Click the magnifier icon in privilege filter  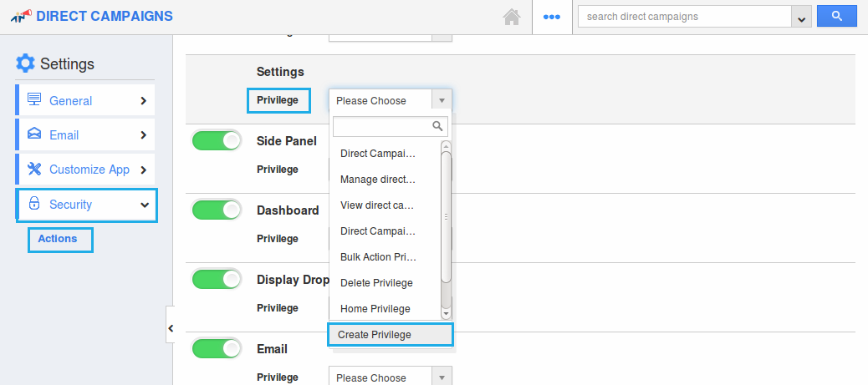point(437,126)
